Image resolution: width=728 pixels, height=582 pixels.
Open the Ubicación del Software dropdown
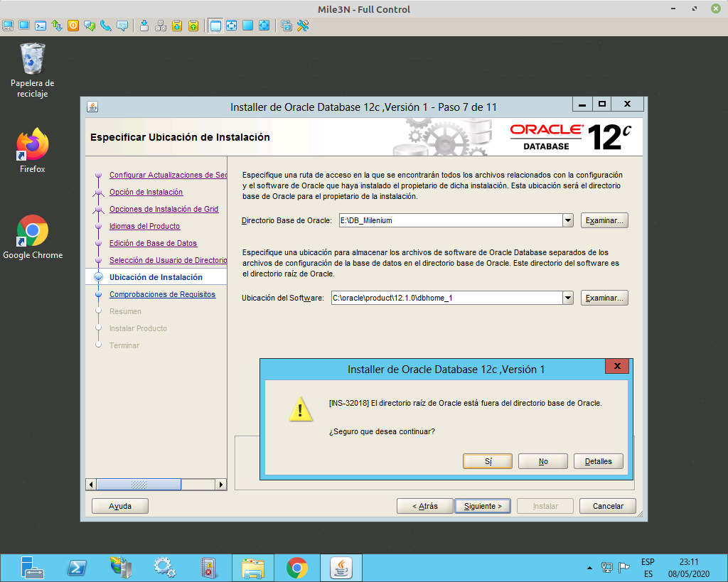coord(567,298)
